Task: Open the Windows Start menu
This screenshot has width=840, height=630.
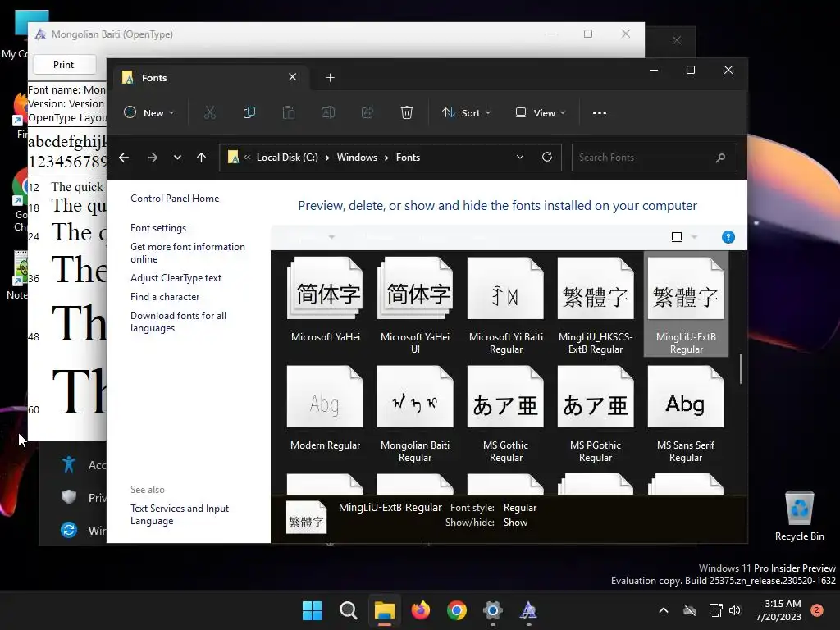Action: [x=312, y=610]
